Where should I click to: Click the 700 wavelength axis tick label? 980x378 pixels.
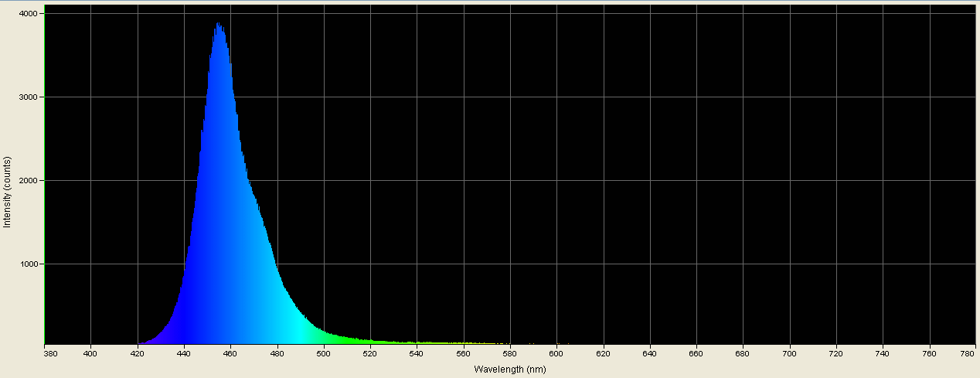coord(790,354)
